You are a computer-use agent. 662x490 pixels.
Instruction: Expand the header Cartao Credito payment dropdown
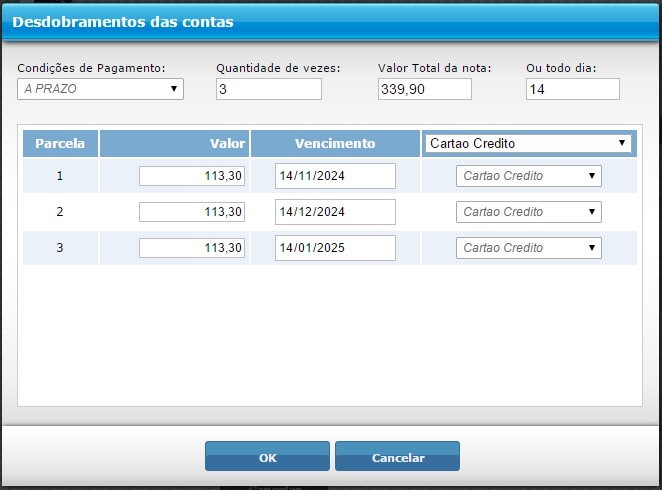point(528,143)
